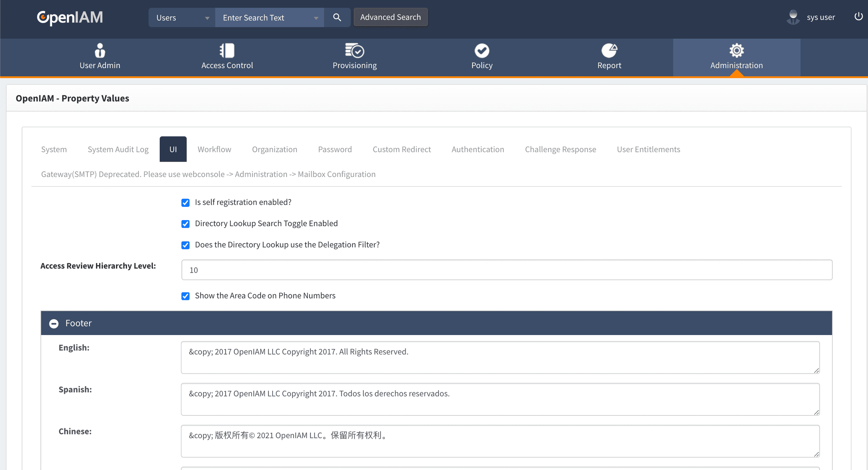This screenshot has height=470, width=868.
Task: Open the Enter Search Text dropdown arrow
Action: [x=316, y=18]
